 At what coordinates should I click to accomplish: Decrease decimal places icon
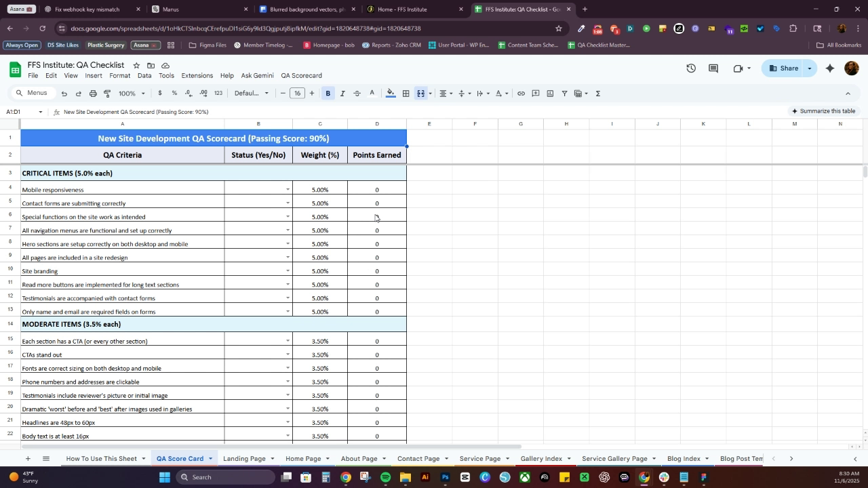point(188,94)
